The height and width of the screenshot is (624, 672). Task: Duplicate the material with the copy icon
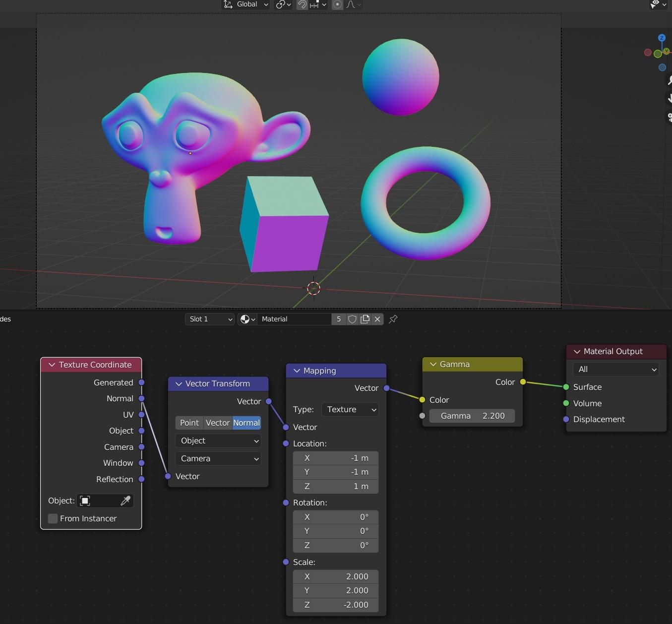(365, 319)
